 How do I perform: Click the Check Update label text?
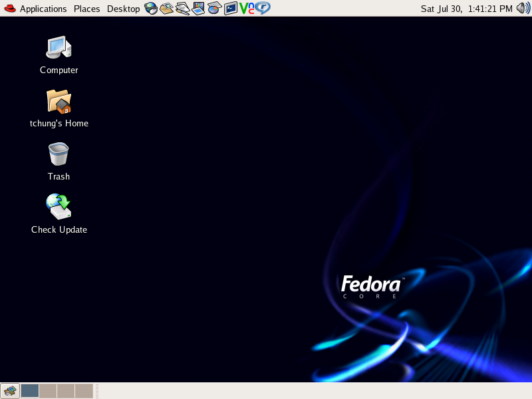(x=59, y=229)
